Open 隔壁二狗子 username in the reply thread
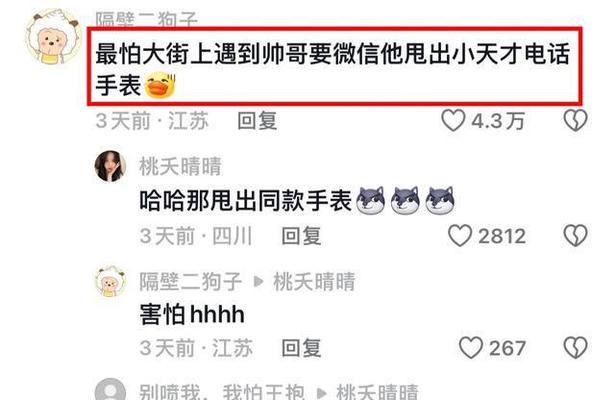The image size is (615, 400). click(x=191, y=282)
